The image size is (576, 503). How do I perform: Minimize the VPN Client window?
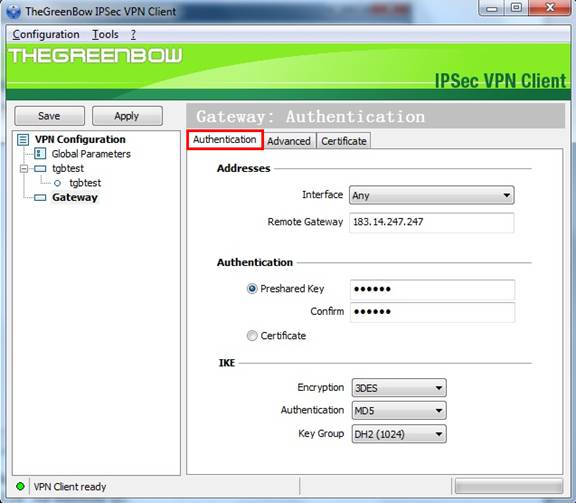coord(492,8)
